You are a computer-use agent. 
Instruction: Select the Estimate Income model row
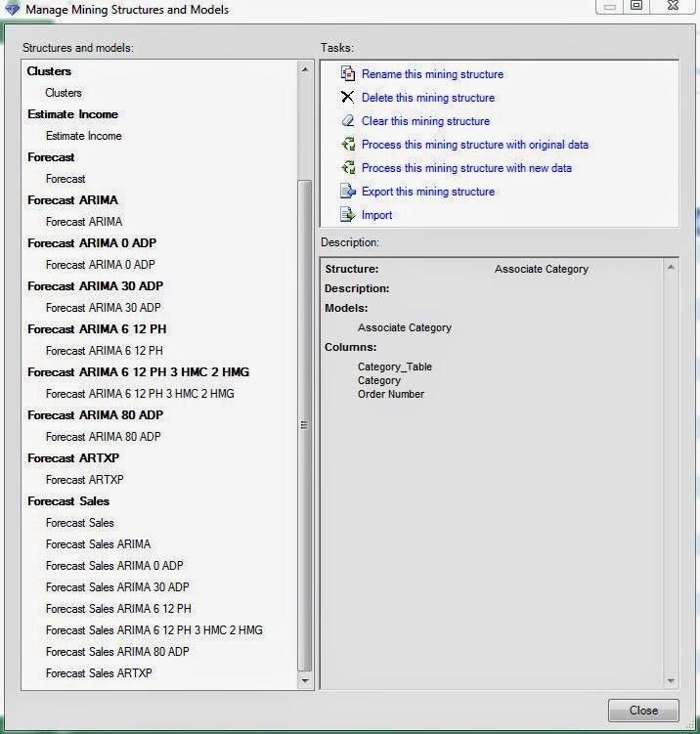(84, 136)
